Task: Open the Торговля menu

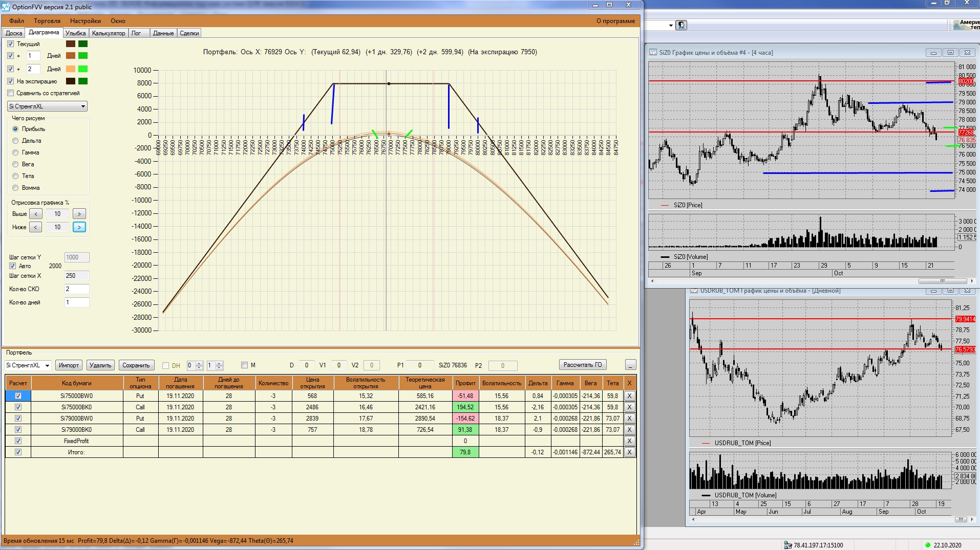Action: tap(47, 21)
